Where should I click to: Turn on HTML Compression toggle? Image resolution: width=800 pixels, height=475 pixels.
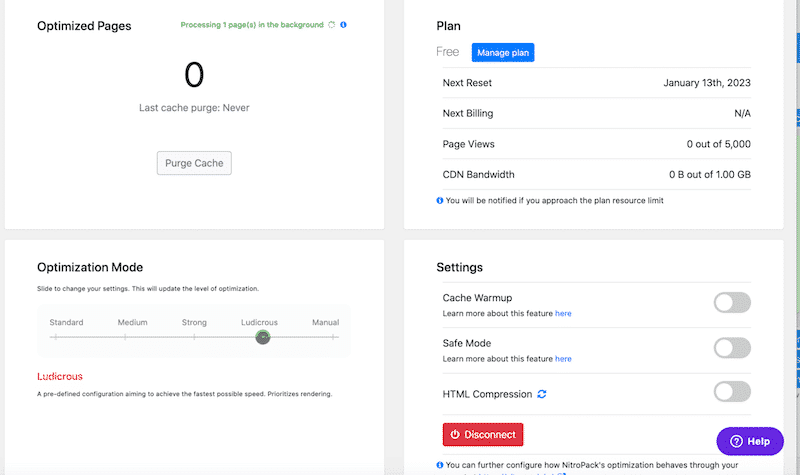(x=732, y=392)
